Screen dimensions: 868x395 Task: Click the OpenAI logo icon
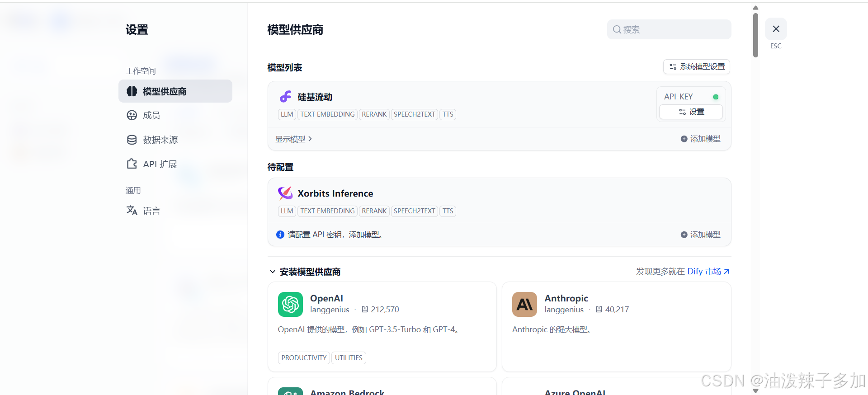point(290,304)
